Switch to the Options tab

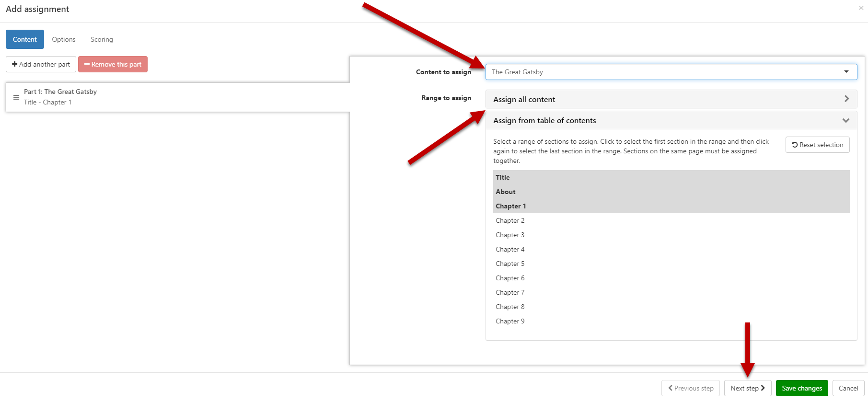point(64,39)
